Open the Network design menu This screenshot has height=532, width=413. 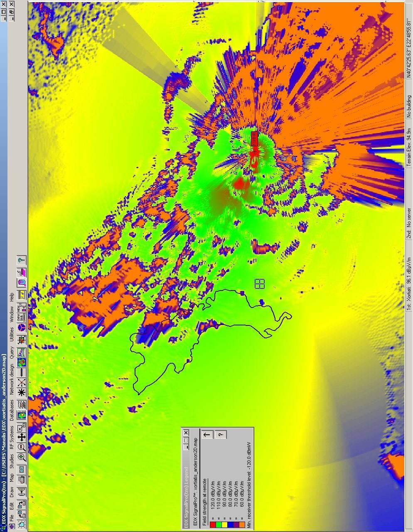tap(12, 379)
